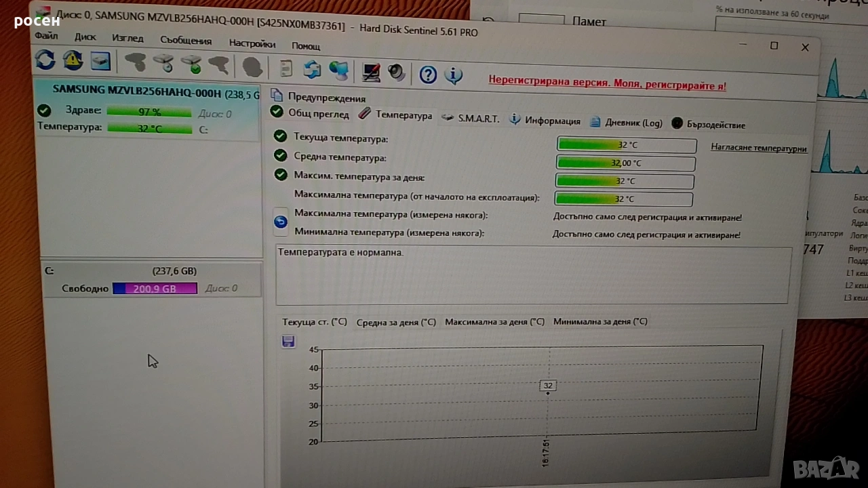Open help via the question mark icon
The height and width of the screenshot is (488, 868).
click(428, 74)
